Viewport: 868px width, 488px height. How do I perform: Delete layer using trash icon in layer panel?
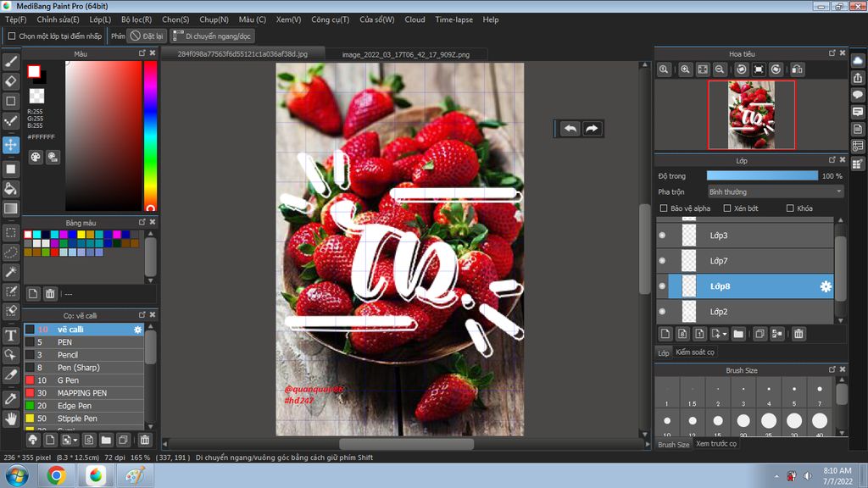pyautogui.click(x=798, y=334)
